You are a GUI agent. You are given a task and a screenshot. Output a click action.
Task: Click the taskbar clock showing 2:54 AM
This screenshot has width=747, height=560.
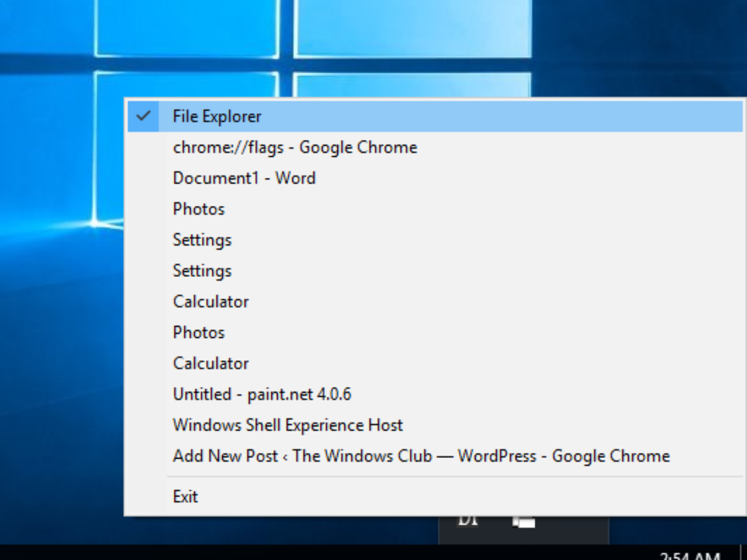(689, 555)
